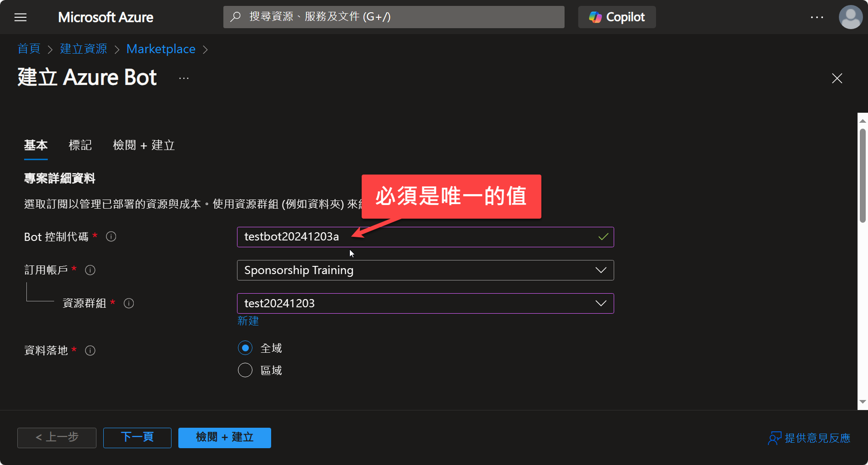Click the Bot handle field testbot20241203a
Image resolution: width=868 pixels, height=465 pixels.
[x=425, y=237]
